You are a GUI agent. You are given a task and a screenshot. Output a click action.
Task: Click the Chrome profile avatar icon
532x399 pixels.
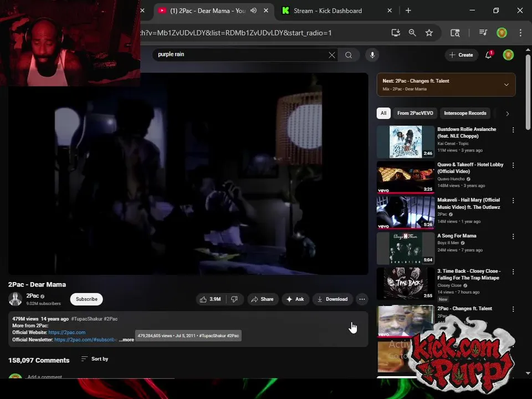tap(502, 33)
